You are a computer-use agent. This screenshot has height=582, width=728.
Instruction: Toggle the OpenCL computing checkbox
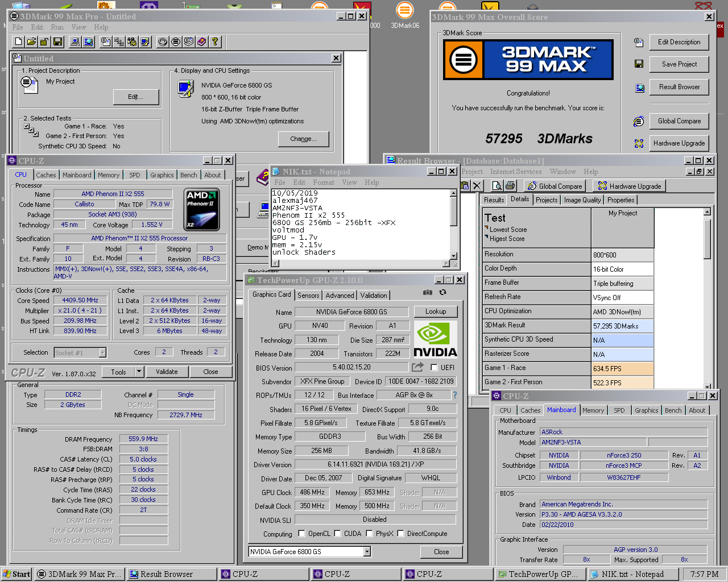point(302,533)
